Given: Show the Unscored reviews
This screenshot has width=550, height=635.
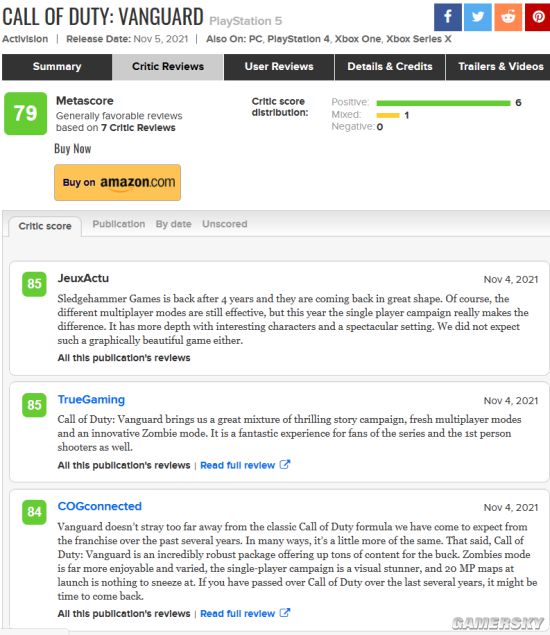Looking at the screenshot, I should [224, 224].
